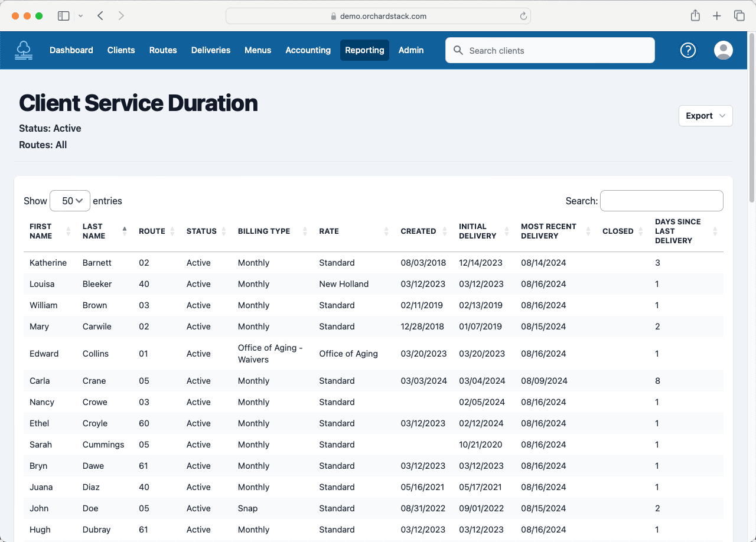Click the Safari share icon
The image size is (756, 542).
point(695,16)
